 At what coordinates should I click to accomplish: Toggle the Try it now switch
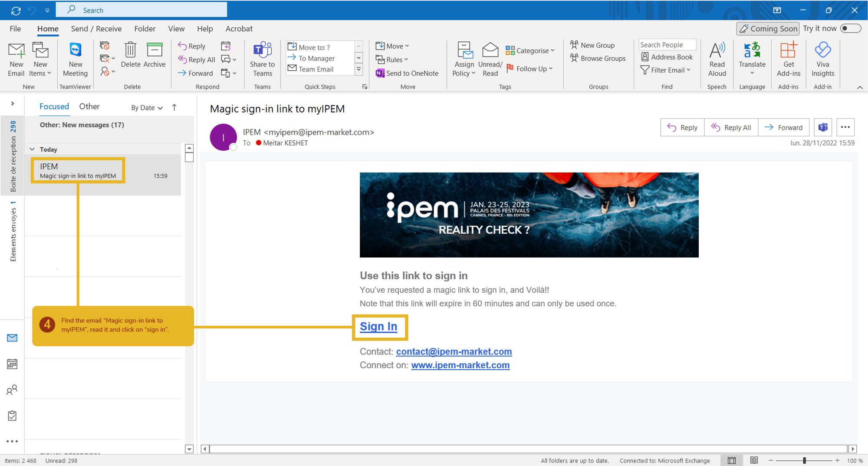click(850, 28)
